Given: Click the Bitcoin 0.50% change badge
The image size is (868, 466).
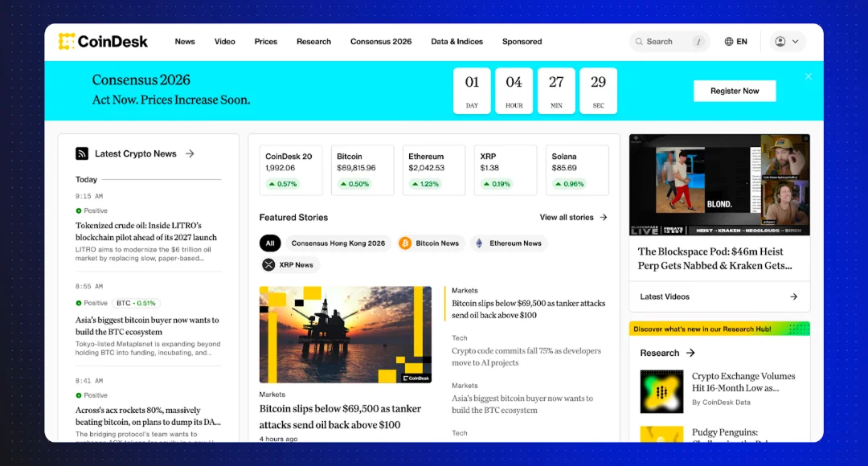Looking at the screenshot, I should coord(355,184).
